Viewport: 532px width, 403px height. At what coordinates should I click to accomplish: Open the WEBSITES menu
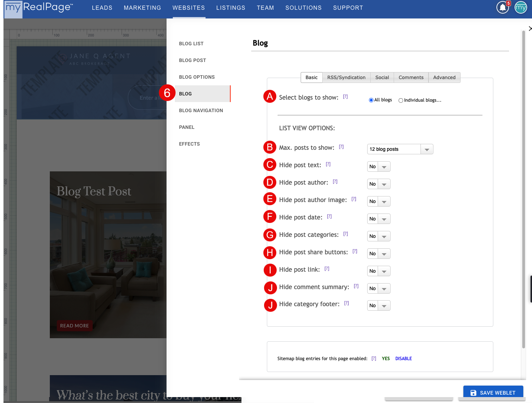click(x=188, y=8)
